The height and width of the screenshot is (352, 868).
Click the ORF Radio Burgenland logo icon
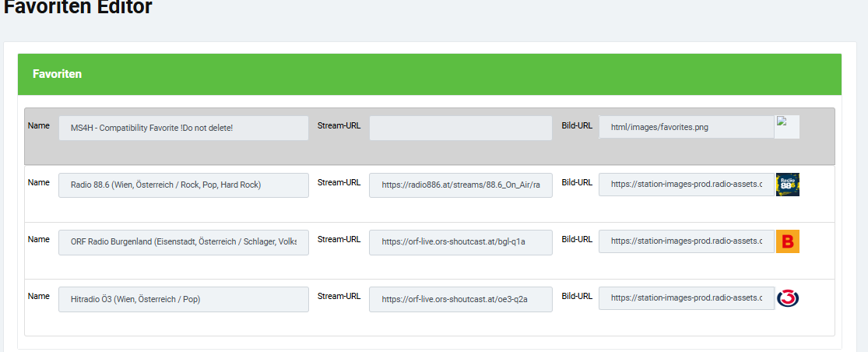point(788,241)
